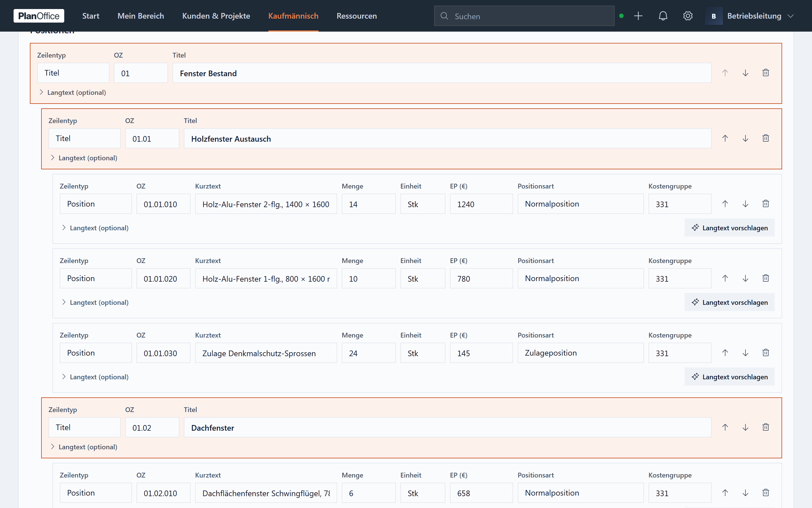812x508 pixels.
Task: Suggest Langtext for position 01.01.030
Action: click(729, 377)
